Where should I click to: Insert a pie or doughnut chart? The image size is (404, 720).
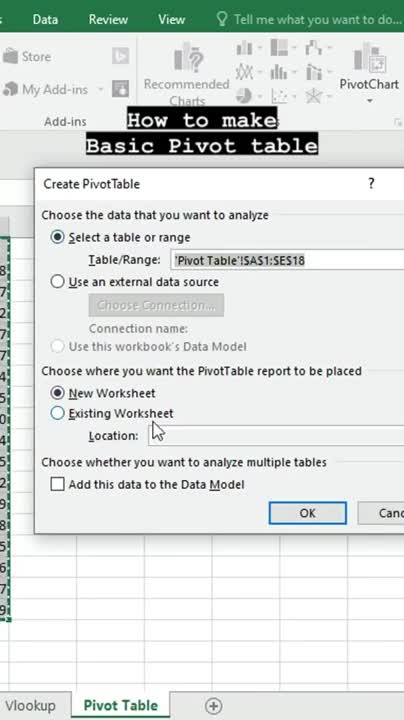[x=245, y=96]
